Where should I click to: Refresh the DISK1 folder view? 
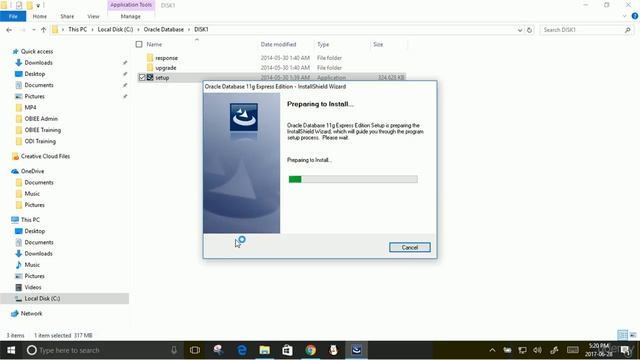pyautogui.click(x=529, y=30)
